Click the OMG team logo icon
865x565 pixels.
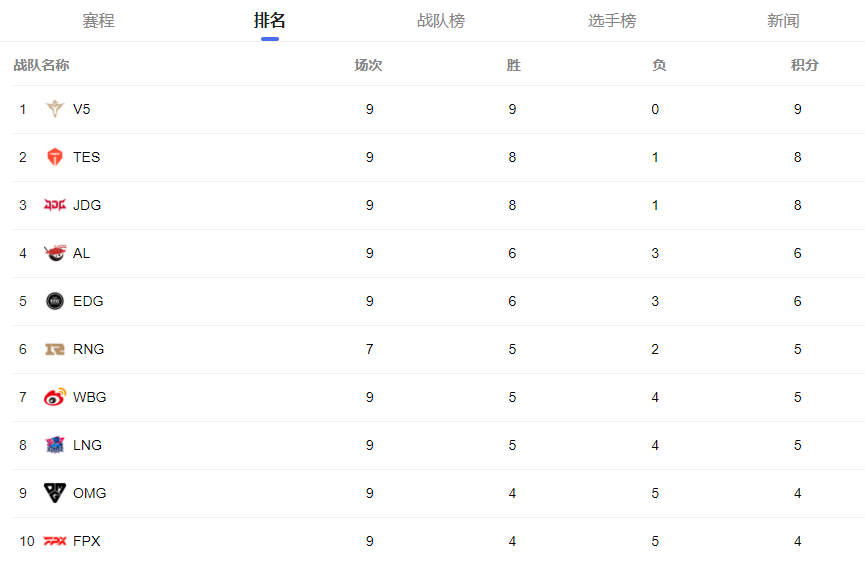(55, 493)
